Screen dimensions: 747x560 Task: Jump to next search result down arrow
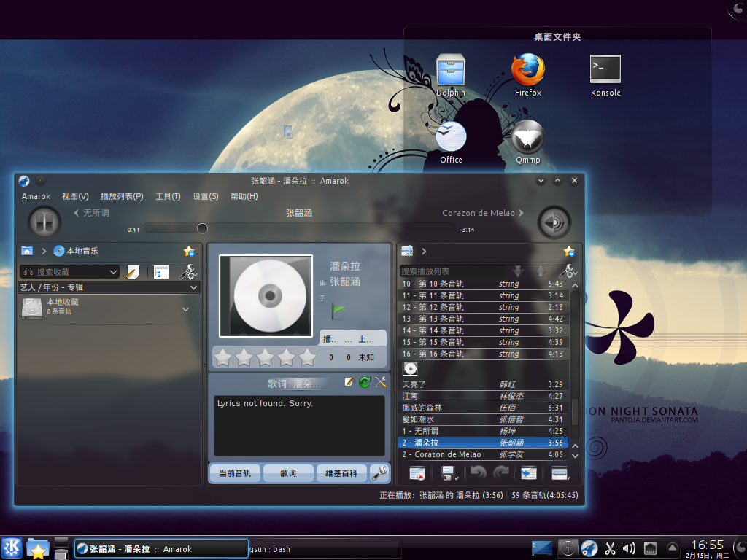click(518, 271)
